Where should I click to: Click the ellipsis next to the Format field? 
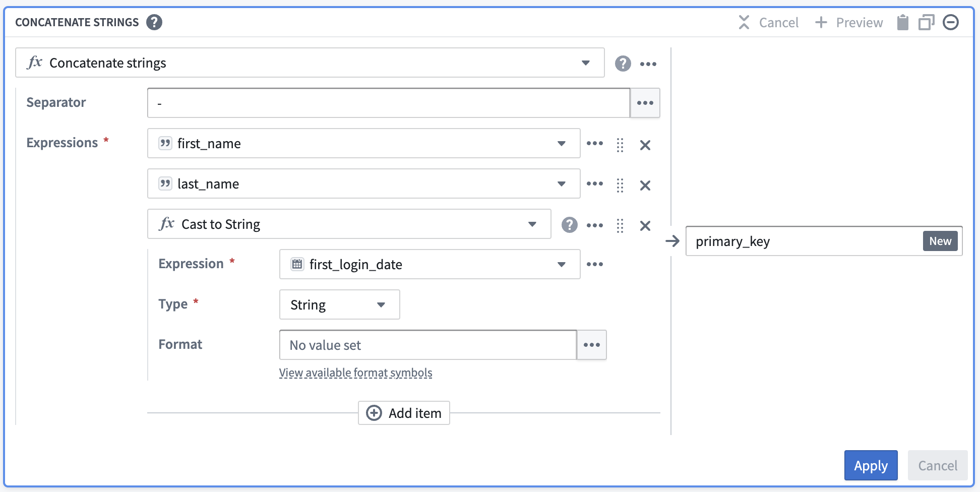click(x=591, y=345)
